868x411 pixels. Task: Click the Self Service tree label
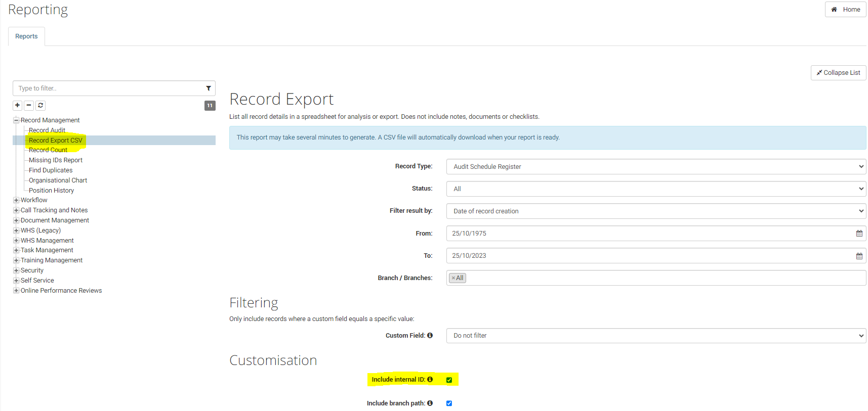(x=37, y=281)
